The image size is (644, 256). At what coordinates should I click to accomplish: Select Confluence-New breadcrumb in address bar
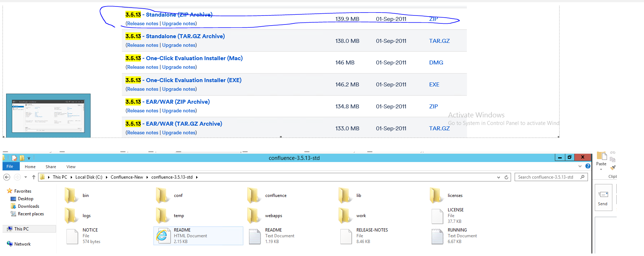click(x=127, y=177)
